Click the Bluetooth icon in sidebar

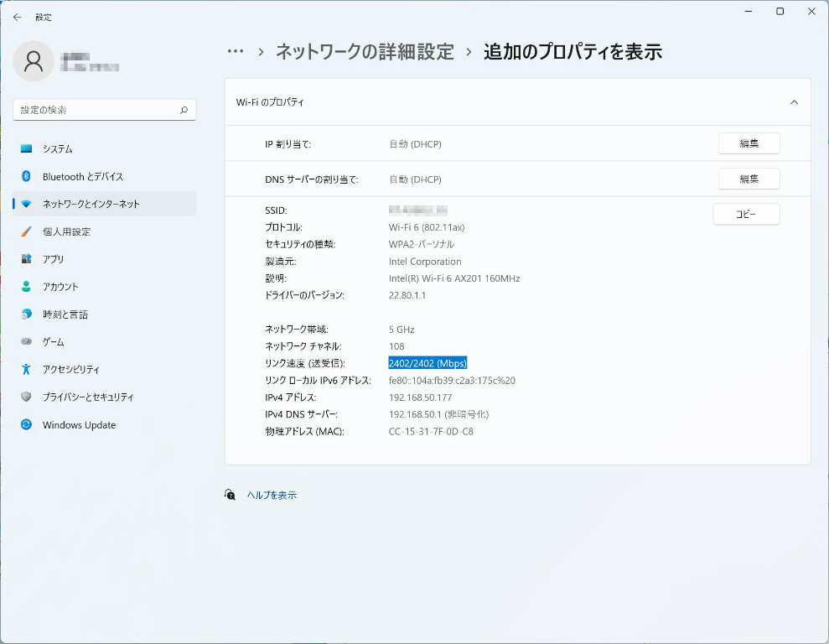(x=26, y=177)
